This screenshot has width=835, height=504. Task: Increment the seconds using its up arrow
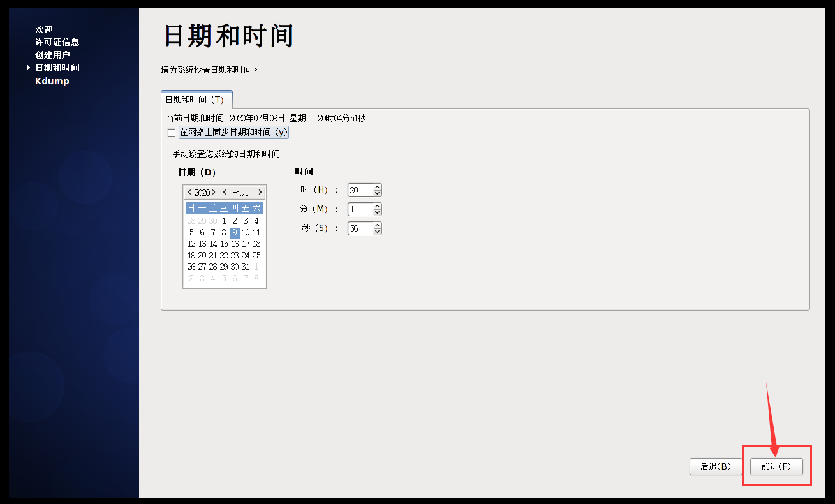376,225
